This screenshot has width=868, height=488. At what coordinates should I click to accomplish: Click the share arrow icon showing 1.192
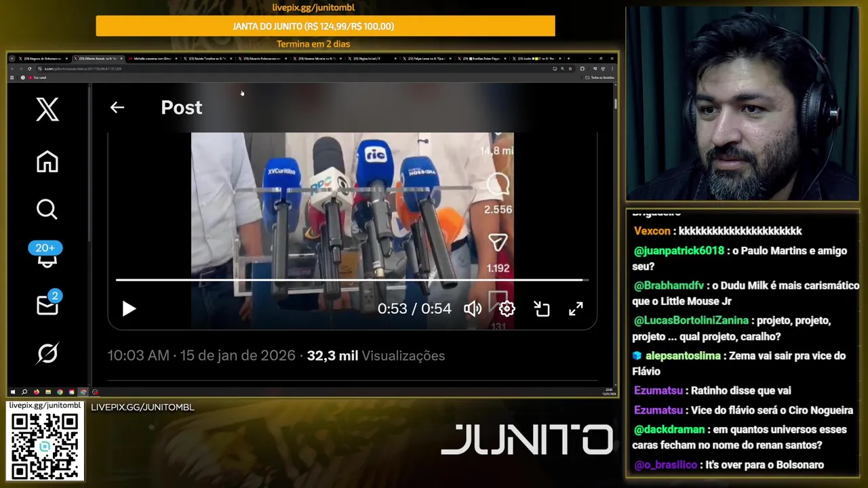(x=498, y=243)
